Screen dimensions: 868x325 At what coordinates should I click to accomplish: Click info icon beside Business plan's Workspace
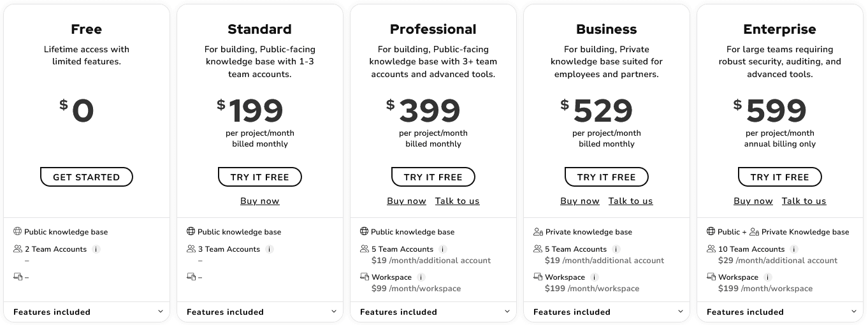point(595,277)
